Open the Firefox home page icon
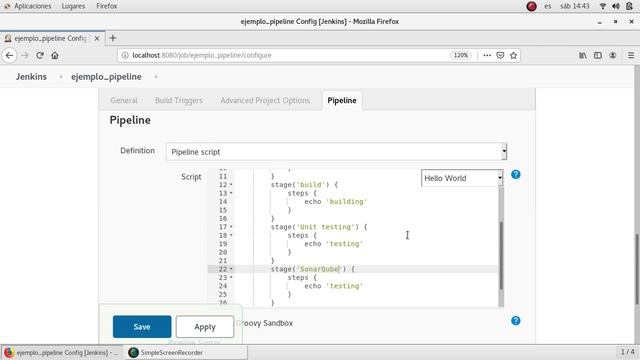 tap(55, 55)
